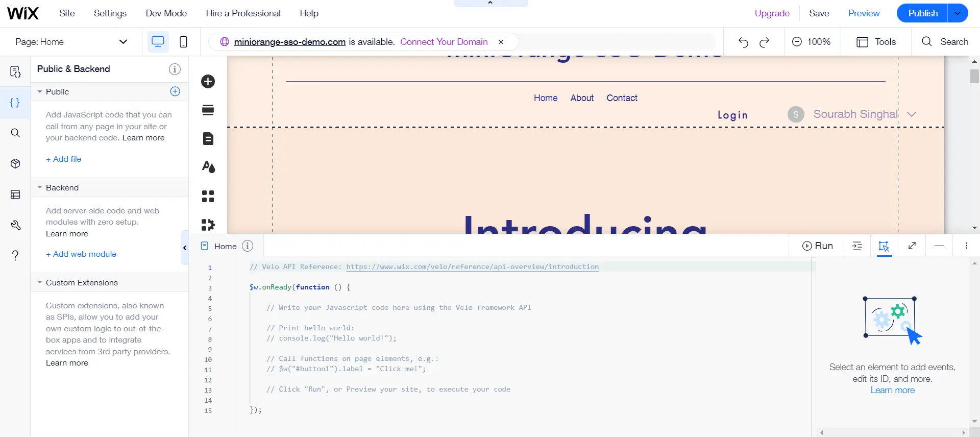Screen dimensions: 980x437
Task: Open the editor Search
Action: point(945,42)
